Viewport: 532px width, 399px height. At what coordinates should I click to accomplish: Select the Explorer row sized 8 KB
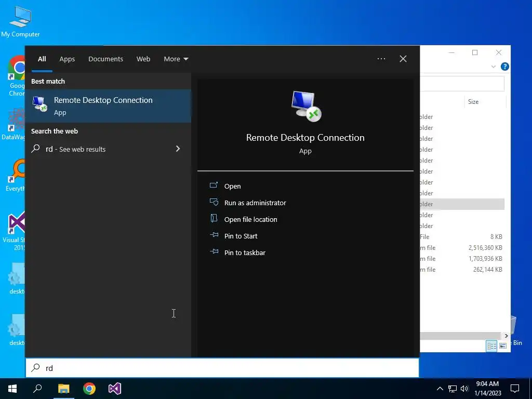click(x=462, y=237)
